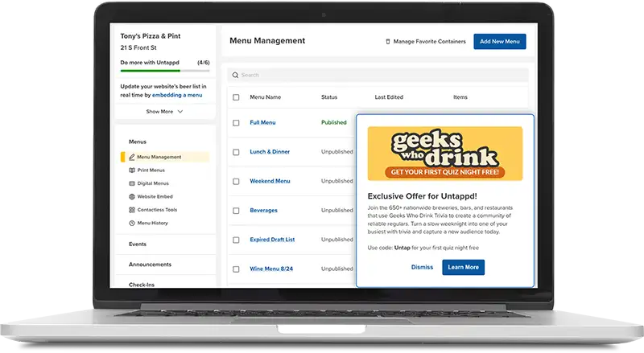Click Unpublished status of Wine Menu 8/24
Screen dimensions: 644x353
[x=337, y=269]
